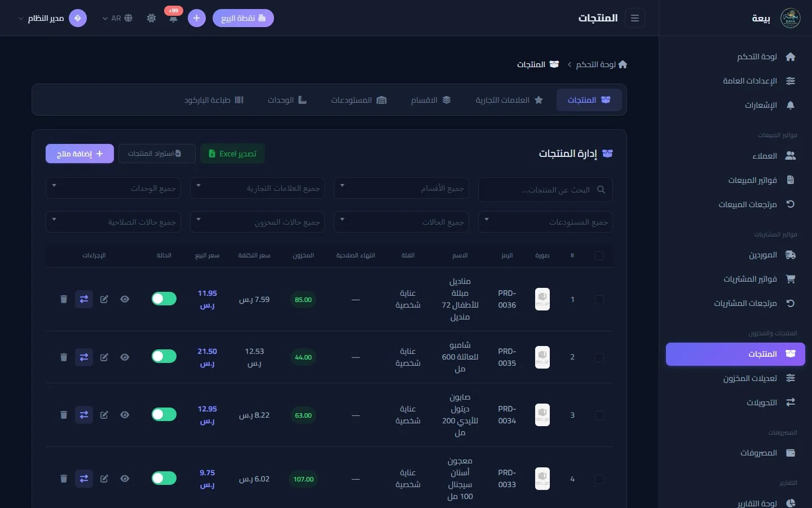Click the purple plus quick-add icon
This screenshot has height=508, width=812.
[196, 18]
